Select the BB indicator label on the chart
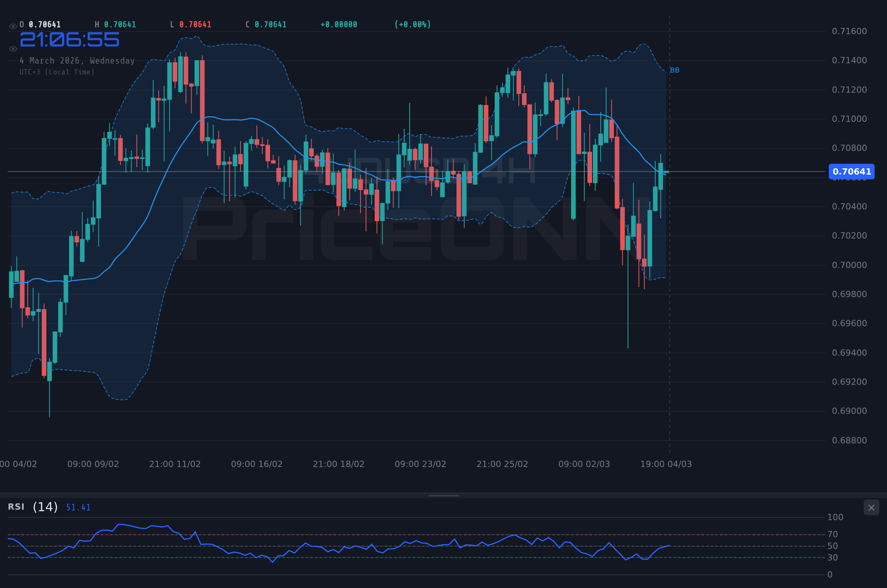 tap(674, 70)
